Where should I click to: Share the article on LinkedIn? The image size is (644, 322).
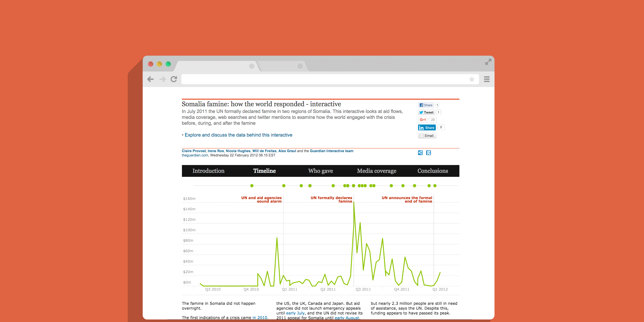point(427,127)
